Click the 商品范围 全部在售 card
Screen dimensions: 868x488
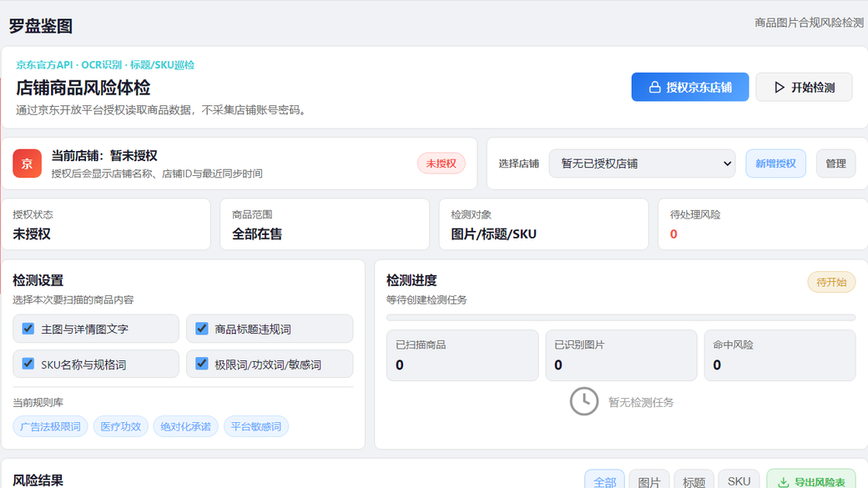coord(325,224)
